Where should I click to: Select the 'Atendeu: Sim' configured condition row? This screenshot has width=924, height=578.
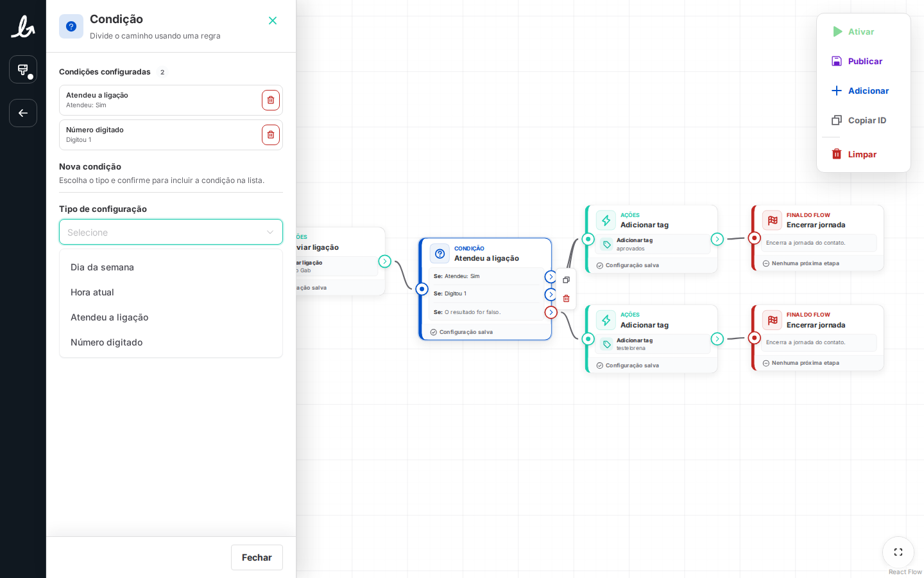click(171, 100)
